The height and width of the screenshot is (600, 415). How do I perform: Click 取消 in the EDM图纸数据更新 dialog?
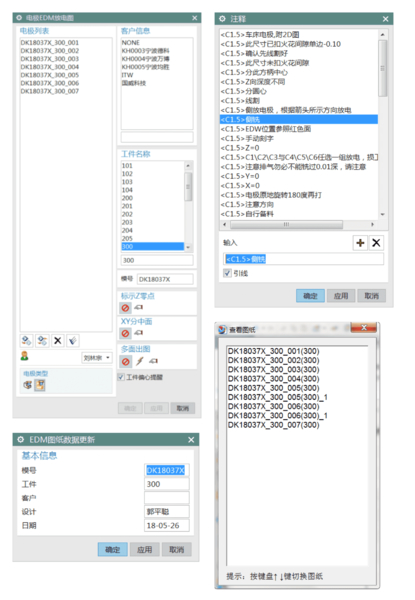[176, 549]
